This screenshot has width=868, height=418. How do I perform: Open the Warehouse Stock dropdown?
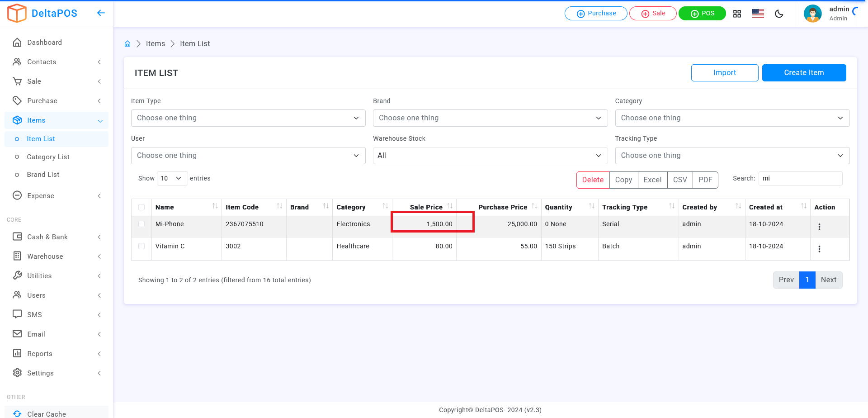pos(490,156)
